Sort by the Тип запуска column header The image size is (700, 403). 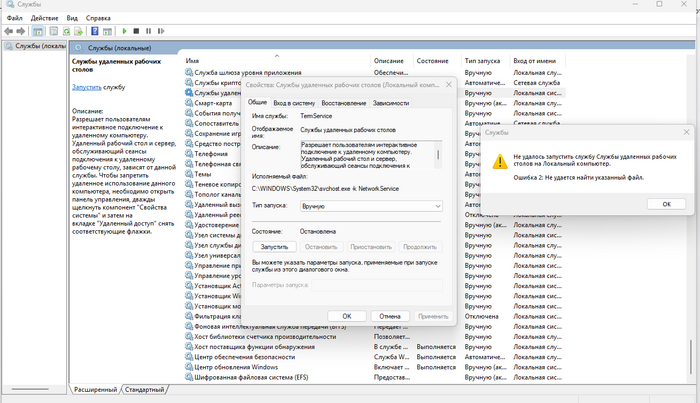pyautogui.click(x=482, y=61)
